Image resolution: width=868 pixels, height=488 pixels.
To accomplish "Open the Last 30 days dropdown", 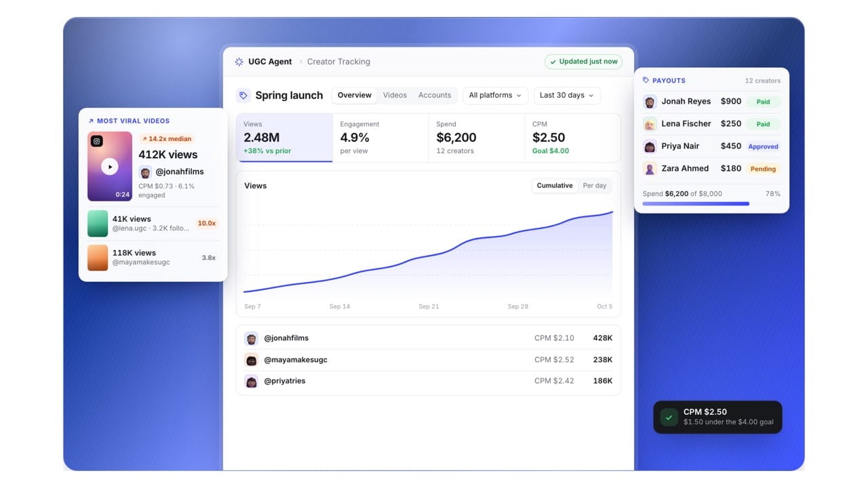I will (566, 96).
